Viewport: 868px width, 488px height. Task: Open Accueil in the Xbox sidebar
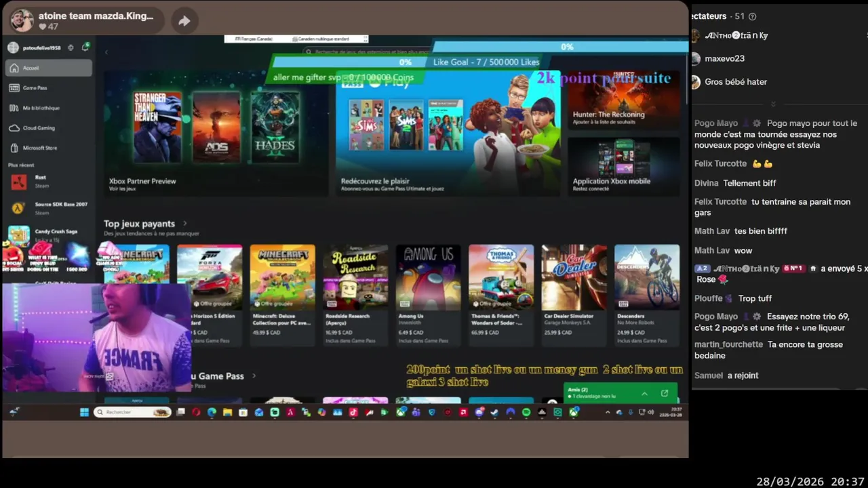click(49, 68)
